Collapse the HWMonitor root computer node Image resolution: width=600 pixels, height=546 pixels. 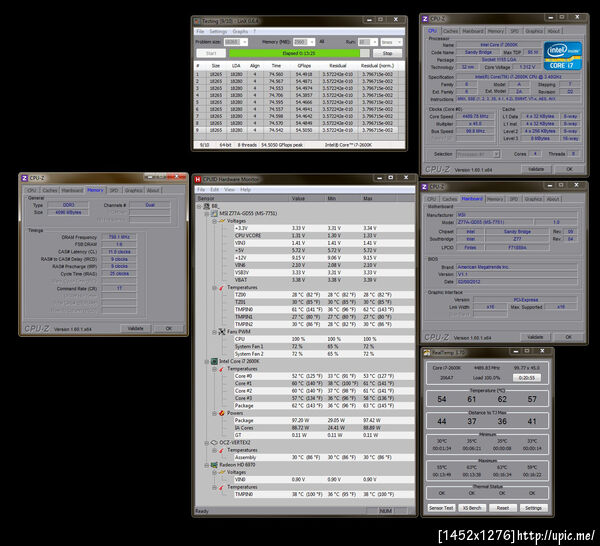199,206
